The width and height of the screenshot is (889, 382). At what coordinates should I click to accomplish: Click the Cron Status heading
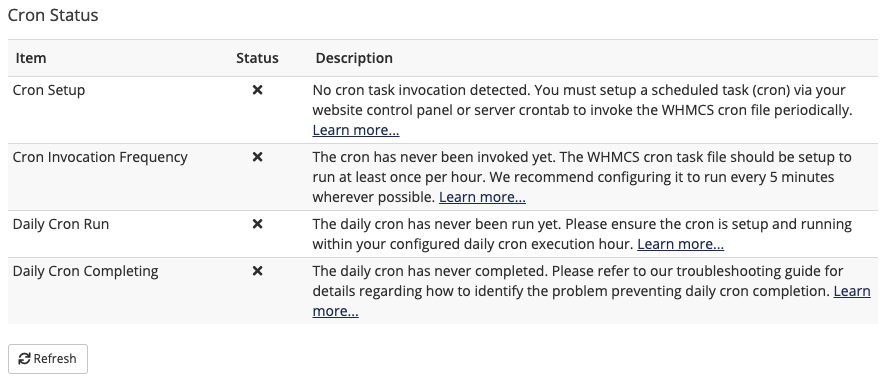(x=53, y=15)
